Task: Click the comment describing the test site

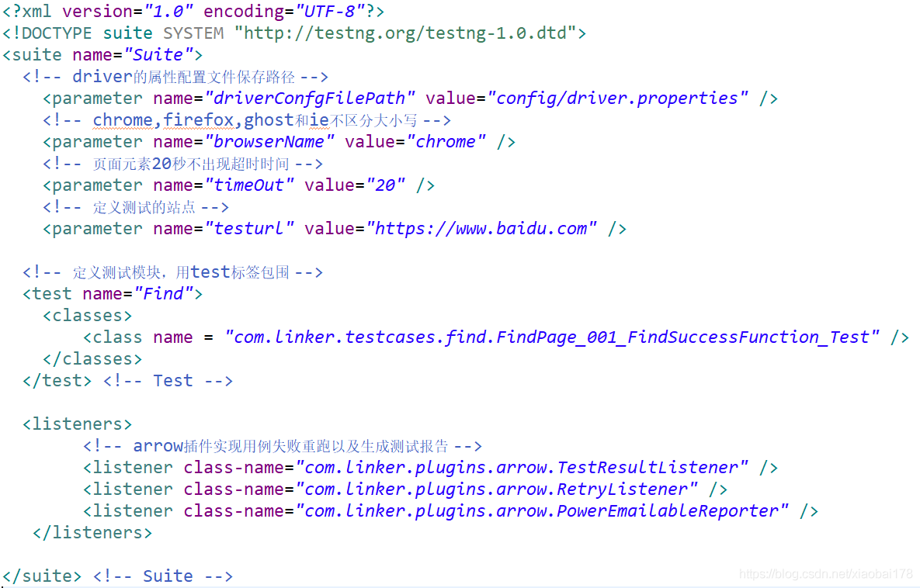Action: pos(136,207)
